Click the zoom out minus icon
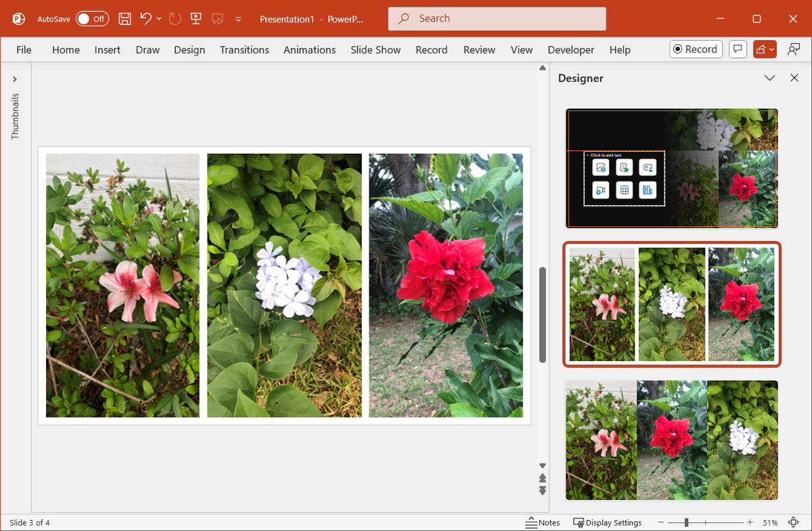 pyautogui.click(x=660, y=523)
